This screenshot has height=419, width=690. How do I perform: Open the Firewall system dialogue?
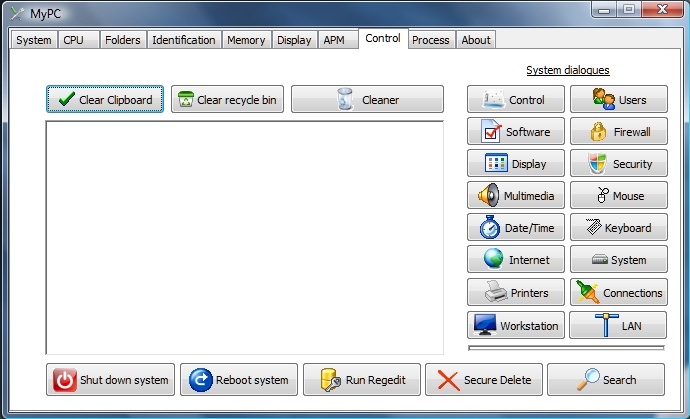click(x=618, y=132)
